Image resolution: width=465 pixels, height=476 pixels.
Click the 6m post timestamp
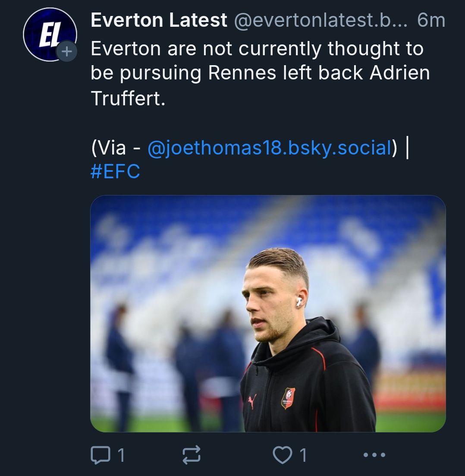tap(431, 20)
